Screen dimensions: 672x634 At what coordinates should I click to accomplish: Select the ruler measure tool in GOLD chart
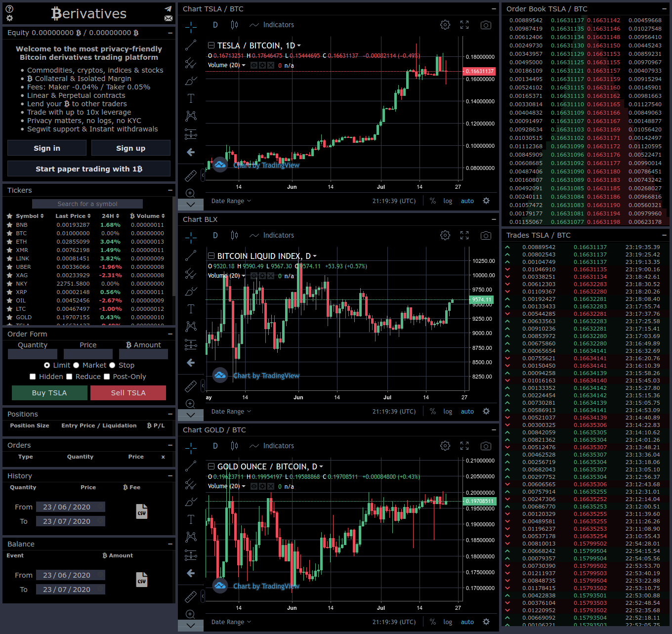point(191,596)
